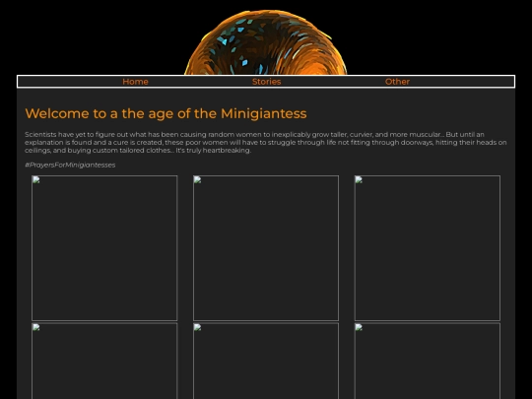Open left thumbnail in second row

[x=104, y=361]
